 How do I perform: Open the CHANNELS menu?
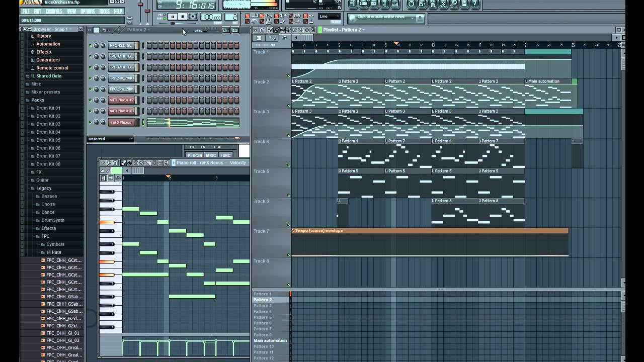[x=54, y=11]
